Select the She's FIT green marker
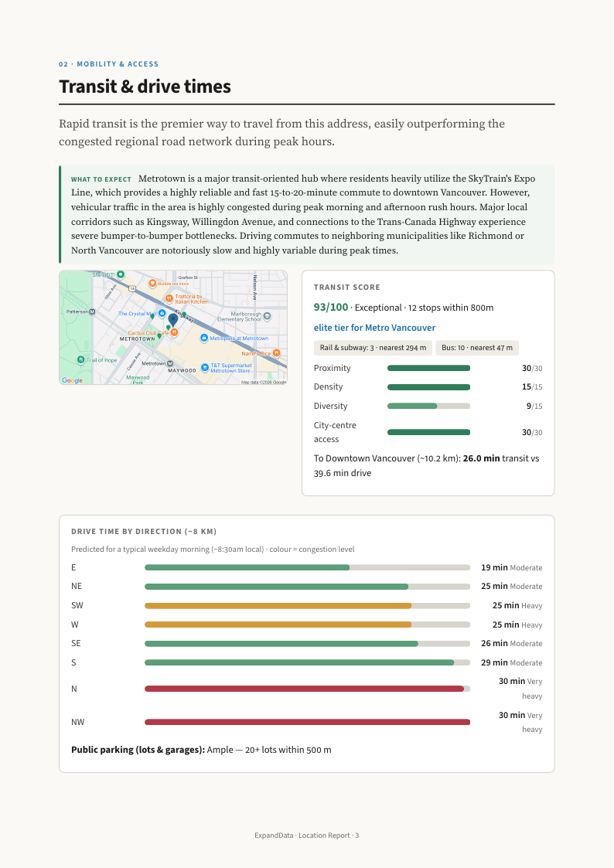The image size is (614, 868). tap(121, 274)
